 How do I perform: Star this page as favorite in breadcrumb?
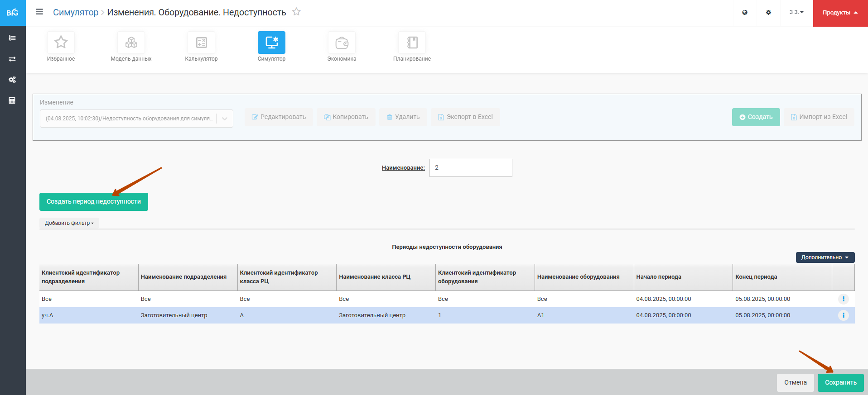[x=296, y=12]
